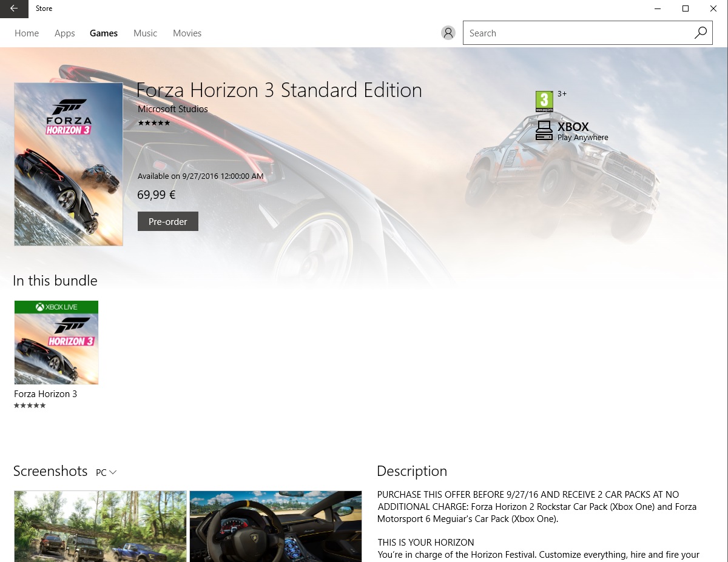Click the Forza Horizon 3 bundle title text
This screenshot has height=562, width=728.
point(45,394)
